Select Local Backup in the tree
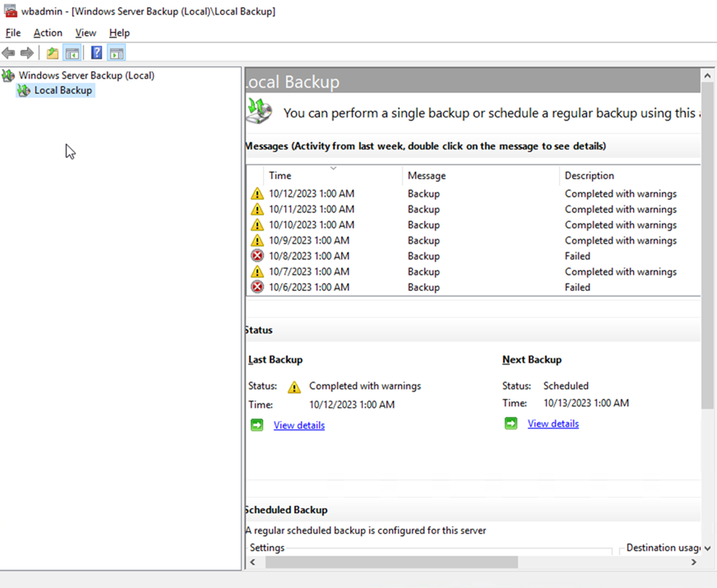Screen dimensions: 717x588 63,90
